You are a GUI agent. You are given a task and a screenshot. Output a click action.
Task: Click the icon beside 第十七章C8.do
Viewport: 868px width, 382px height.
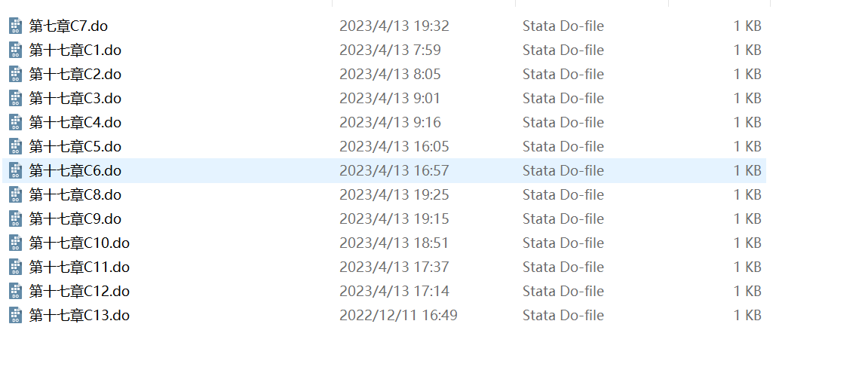[16, 195]
